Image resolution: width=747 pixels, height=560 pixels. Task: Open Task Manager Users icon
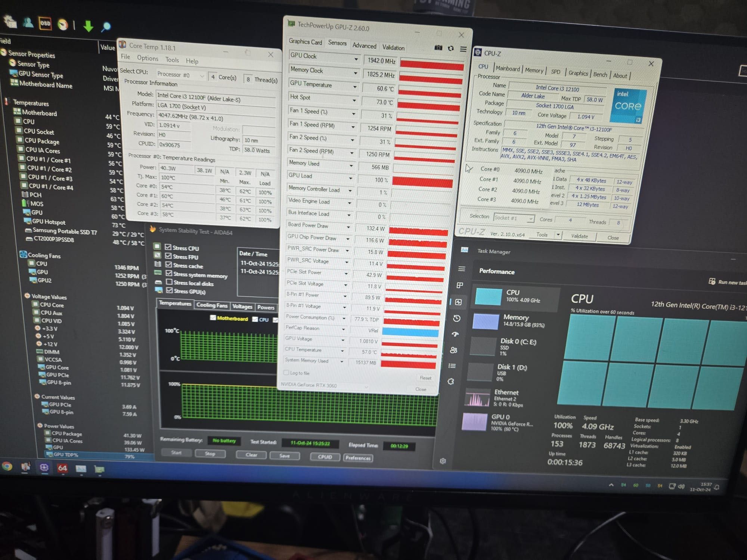[454, 350]
